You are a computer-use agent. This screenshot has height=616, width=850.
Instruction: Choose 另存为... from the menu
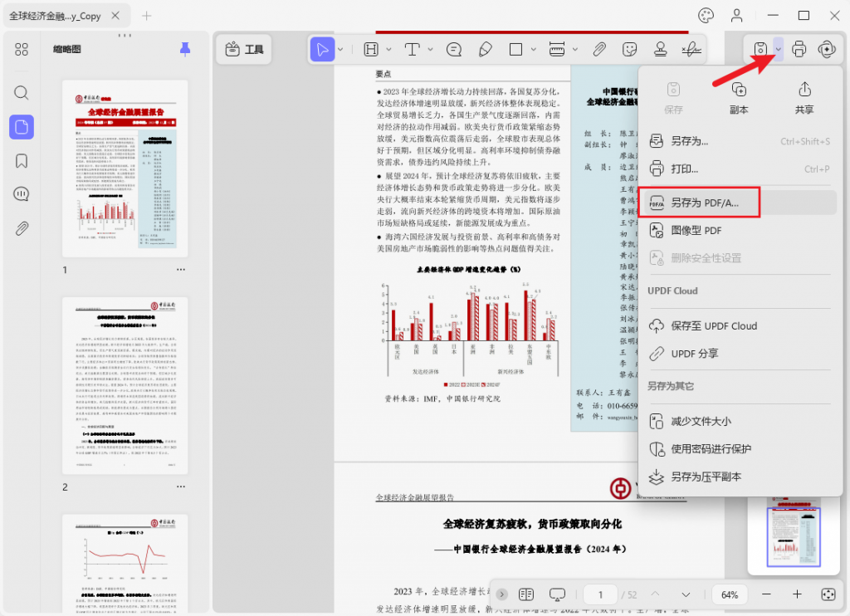tap(740, 141)
